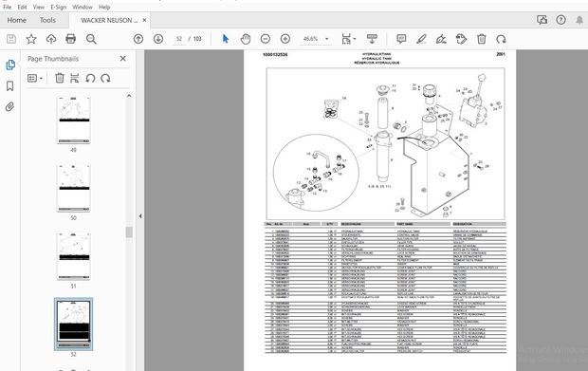This screenshot has height=371, width=588.
Task: Click the Rotate page icon in main toolbar
Action: (x=501, y=39)
